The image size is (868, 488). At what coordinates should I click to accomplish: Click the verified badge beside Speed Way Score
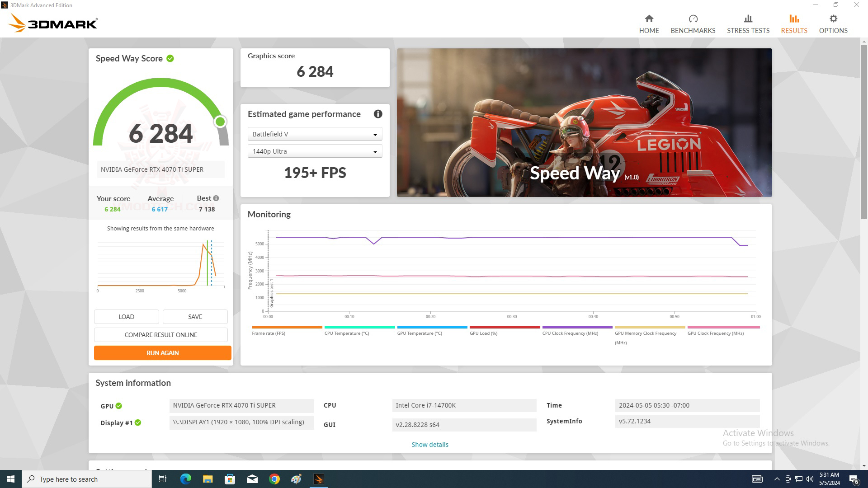coord(170,58)
